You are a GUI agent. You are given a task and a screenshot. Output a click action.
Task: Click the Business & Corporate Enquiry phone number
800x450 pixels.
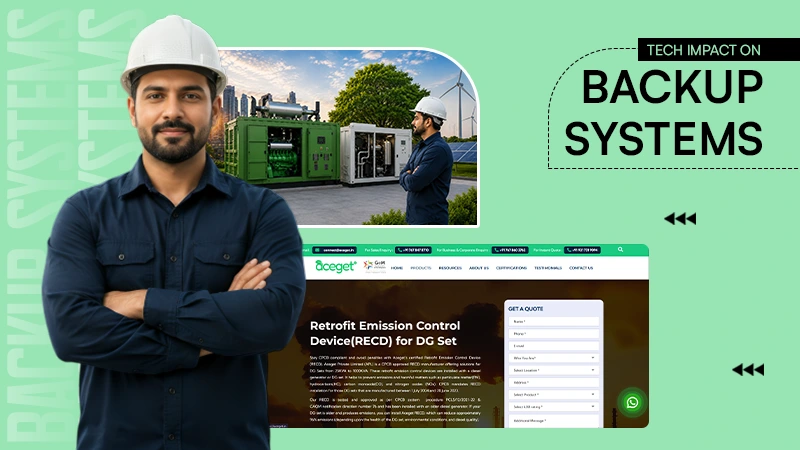point(510,250)
